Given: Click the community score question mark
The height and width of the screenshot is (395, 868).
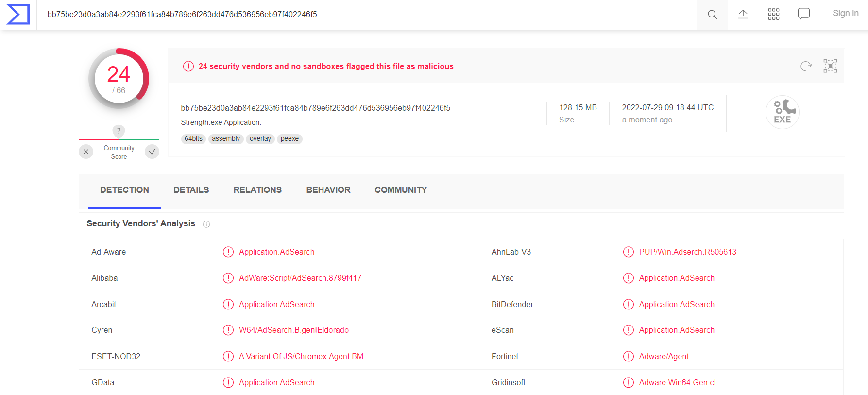Looking at the screenshot, I should [x=119, y=131].
